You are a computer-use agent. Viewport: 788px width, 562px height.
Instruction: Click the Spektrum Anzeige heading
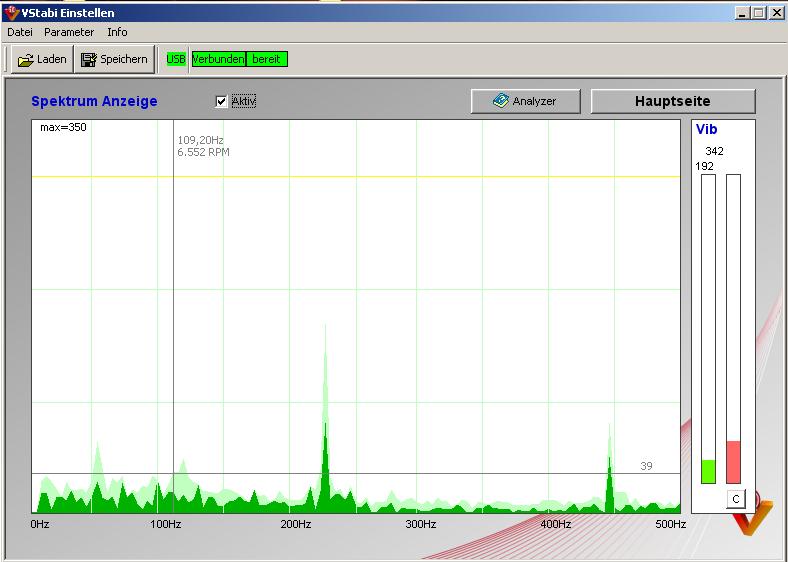pyautogui.click(x=94, y=101)
